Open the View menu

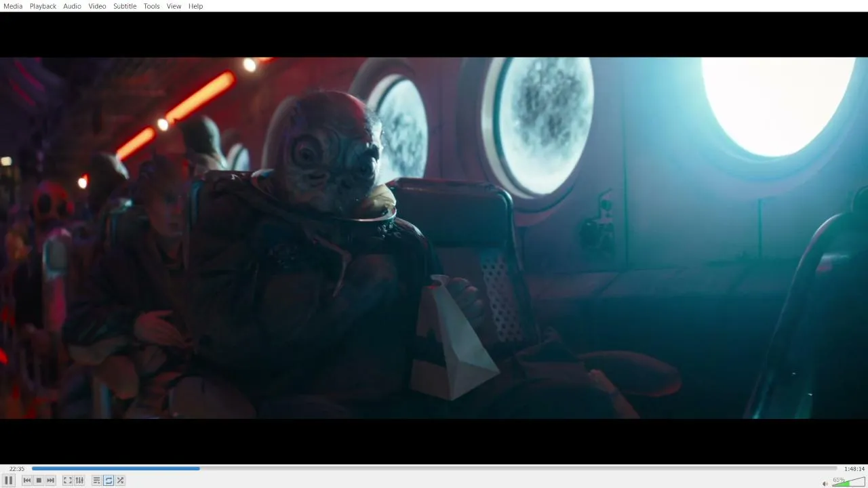coord(174,6)
